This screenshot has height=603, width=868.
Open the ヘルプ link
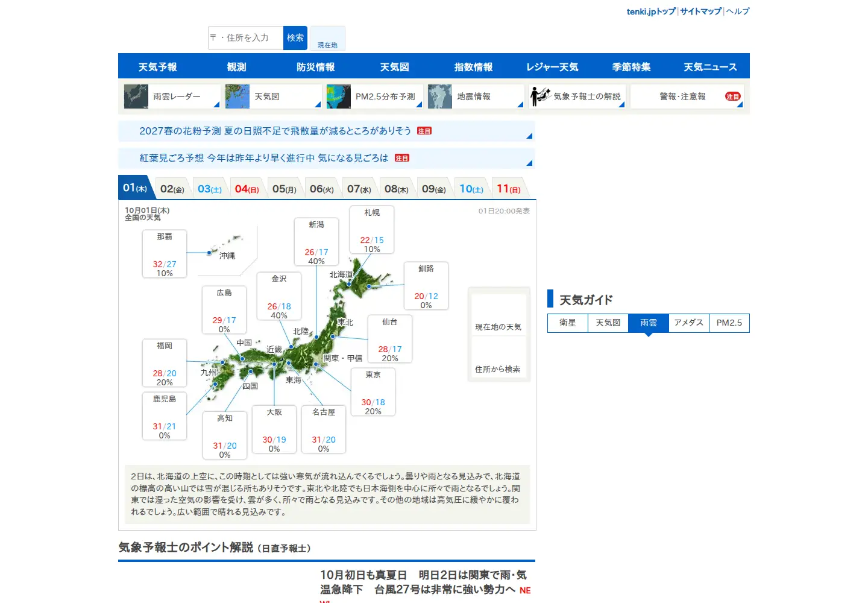coord(738,11)
